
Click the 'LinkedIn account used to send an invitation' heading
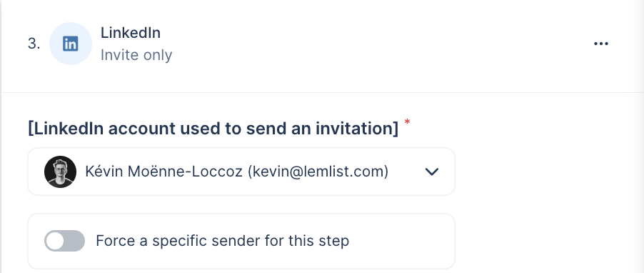[x=213, y=128]
